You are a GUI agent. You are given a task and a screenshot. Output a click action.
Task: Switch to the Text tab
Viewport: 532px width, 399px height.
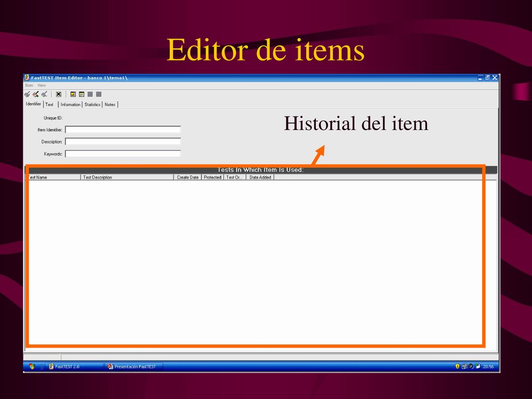point(49,104)
